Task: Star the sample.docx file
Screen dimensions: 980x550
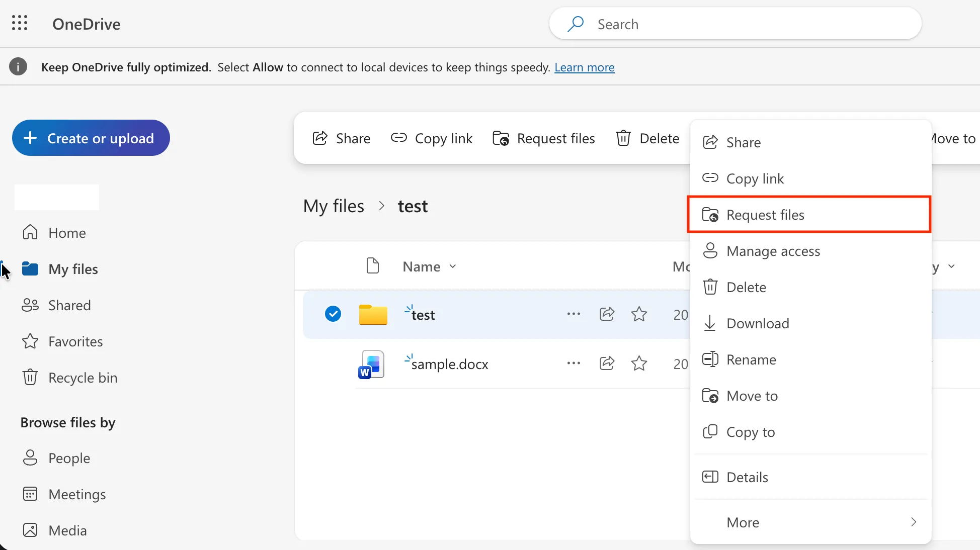Action: point(639,363)
